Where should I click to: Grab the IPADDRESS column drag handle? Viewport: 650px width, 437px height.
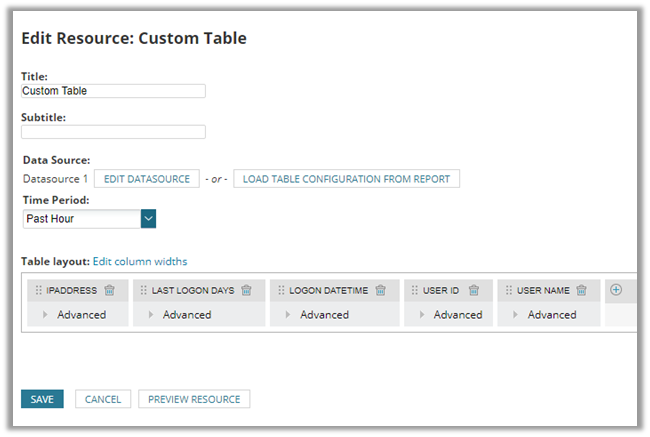click(39, 291)
